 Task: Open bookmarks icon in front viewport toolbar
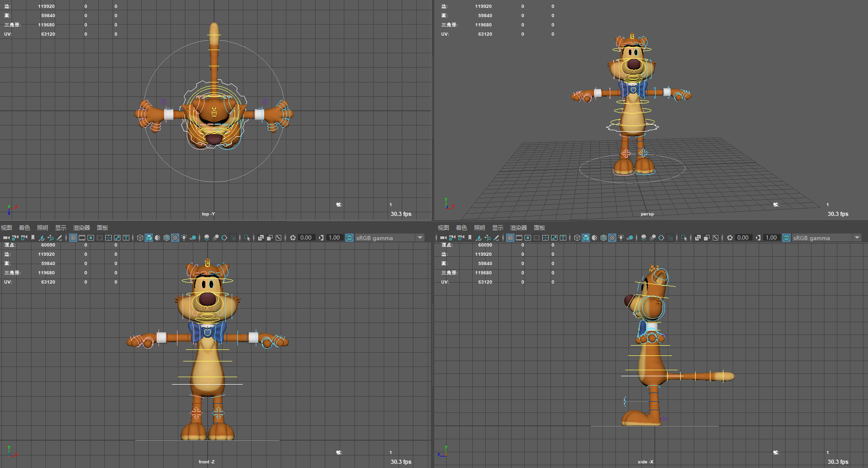(x=32, y=238)
